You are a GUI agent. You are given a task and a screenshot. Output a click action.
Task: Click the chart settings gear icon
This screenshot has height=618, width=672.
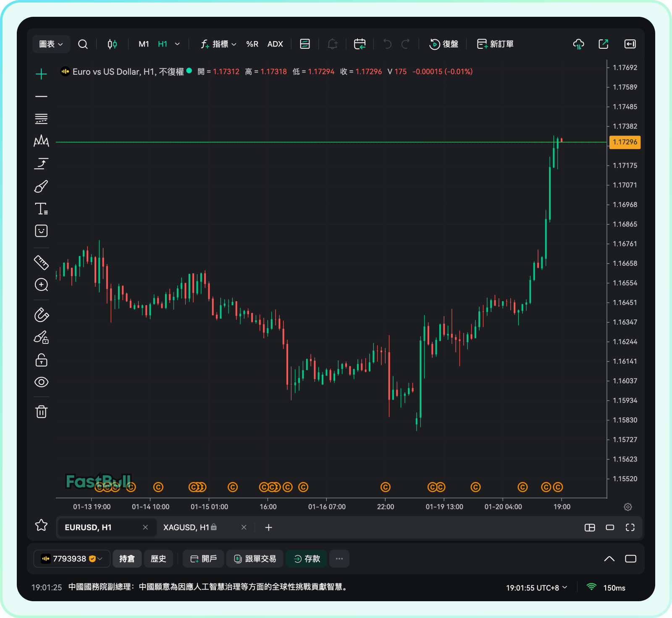(x=628, y=507)
